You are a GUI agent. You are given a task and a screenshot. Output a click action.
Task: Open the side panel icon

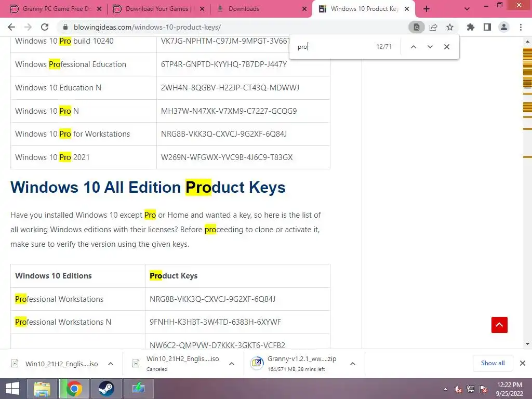487,27
